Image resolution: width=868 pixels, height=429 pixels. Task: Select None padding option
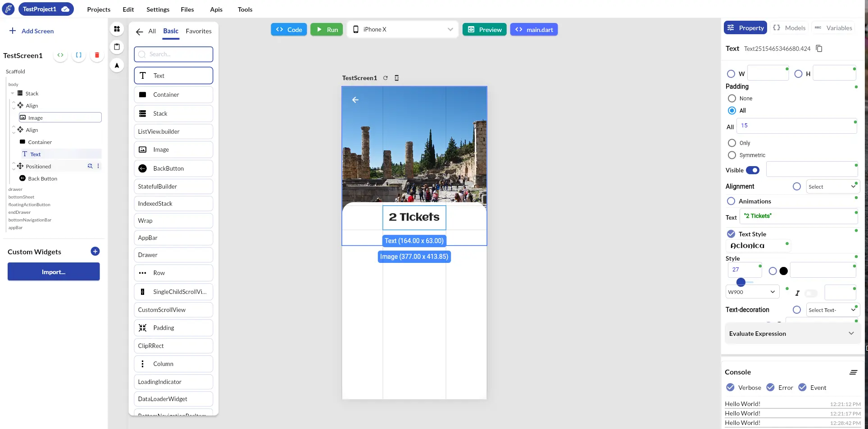coord(732,98)
